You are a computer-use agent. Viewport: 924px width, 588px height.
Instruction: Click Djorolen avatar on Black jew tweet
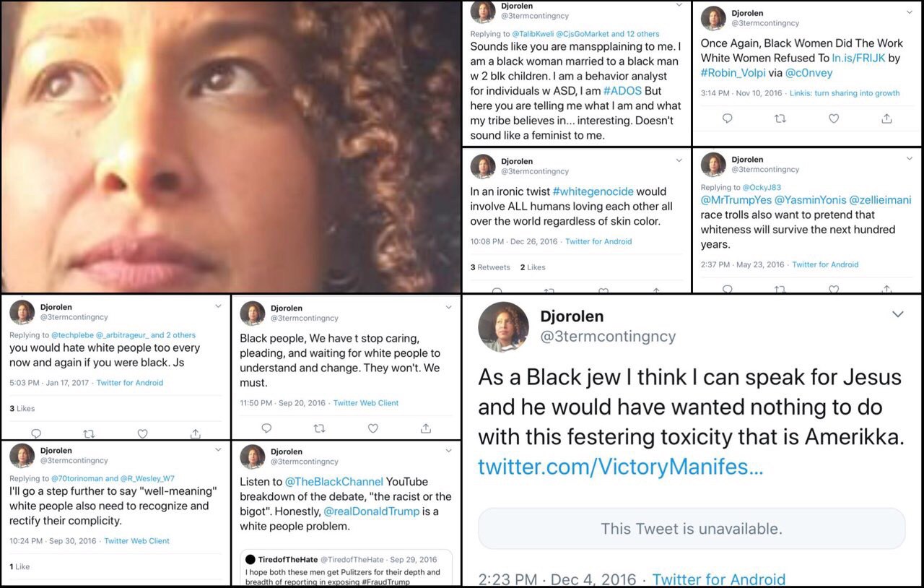tap(503, 327)
